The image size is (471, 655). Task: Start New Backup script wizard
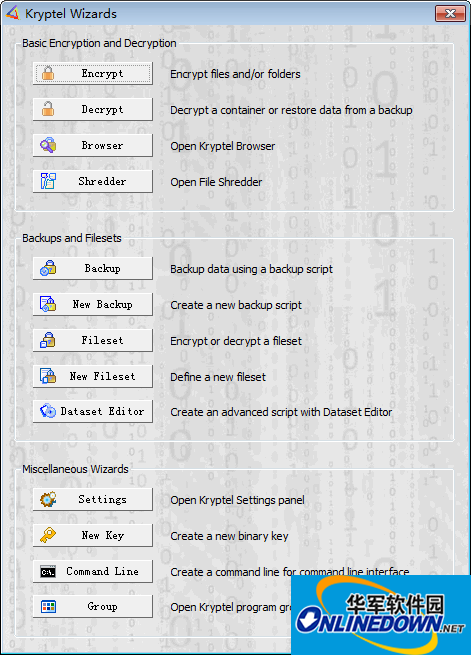93,305
